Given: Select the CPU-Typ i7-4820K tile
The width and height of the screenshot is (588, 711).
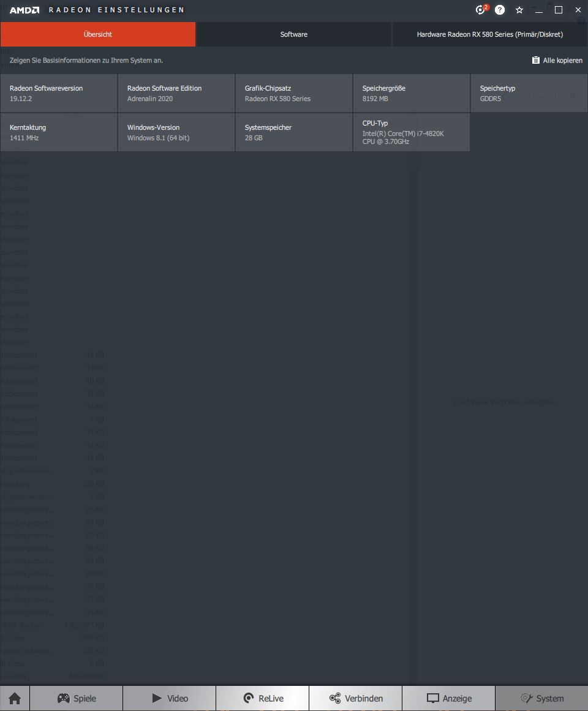Looking at the screenshot, I should [x=411, y=132].
